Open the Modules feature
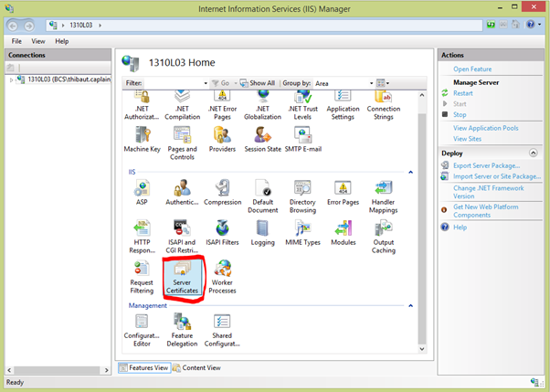Screen dimensions: 550x392 343,233
